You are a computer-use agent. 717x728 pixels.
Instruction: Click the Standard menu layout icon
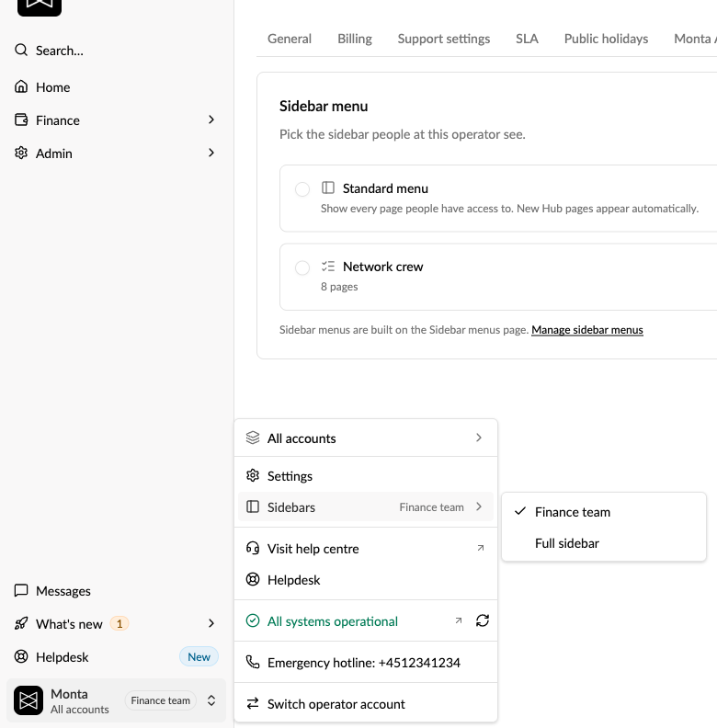click(328, 188)
